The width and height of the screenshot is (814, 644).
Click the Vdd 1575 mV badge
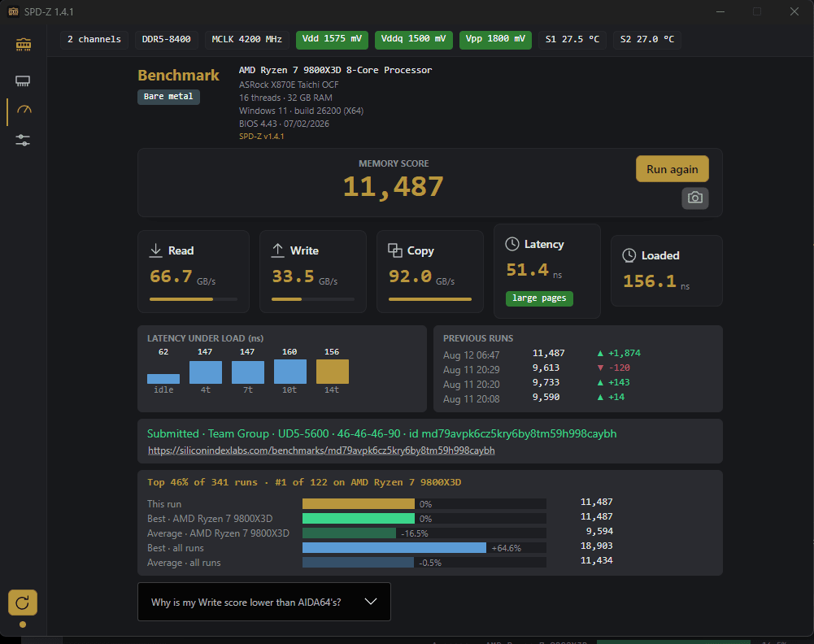click(332, 40)
